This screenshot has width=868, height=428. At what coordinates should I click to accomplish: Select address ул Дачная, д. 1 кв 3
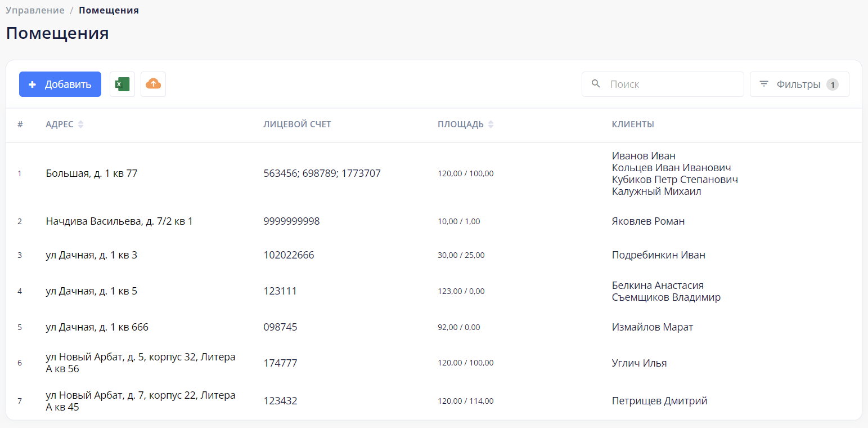point(92,255)
